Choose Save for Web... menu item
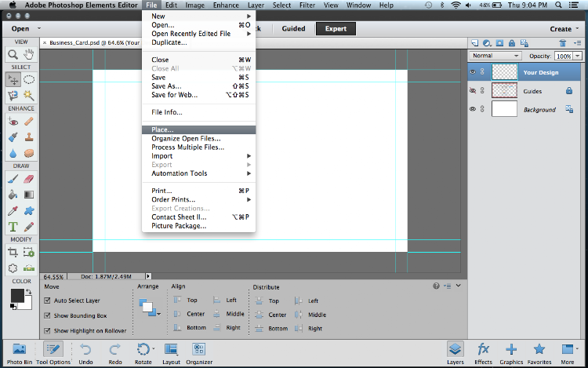 (x=199, y=95)
